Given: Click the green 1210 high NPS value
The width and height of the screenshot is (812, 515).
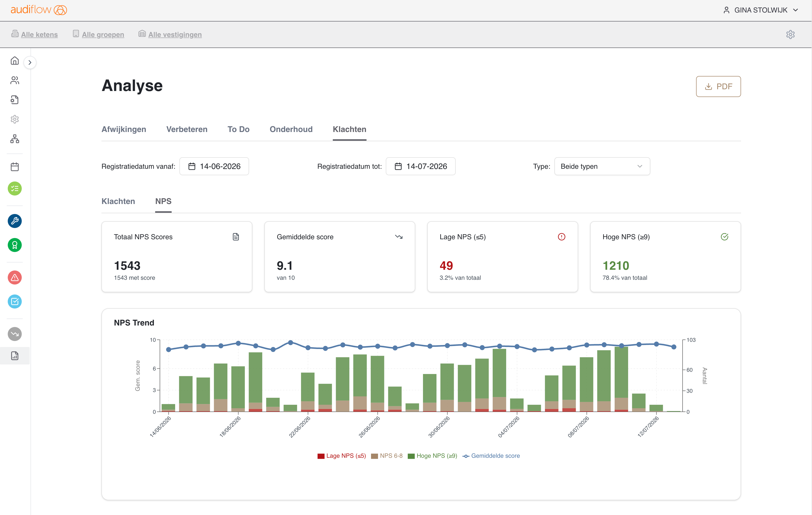Looking at the screenshot, I should [616, 265].
